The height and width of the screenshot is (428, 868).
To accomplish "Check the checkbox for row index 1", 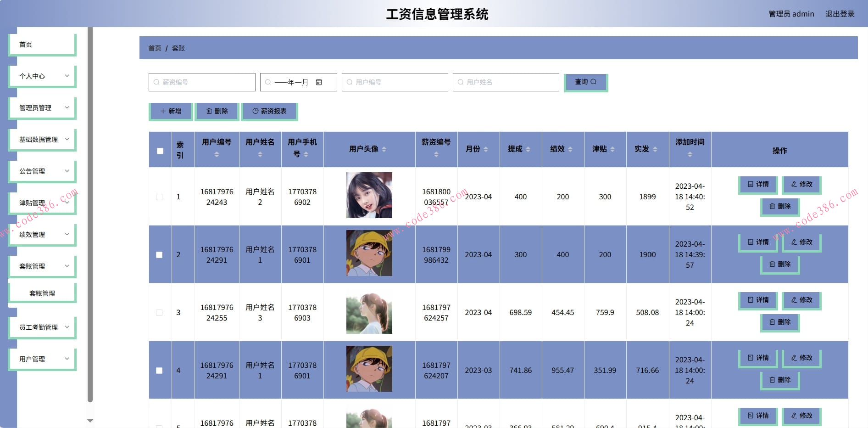I will (159, 197).
